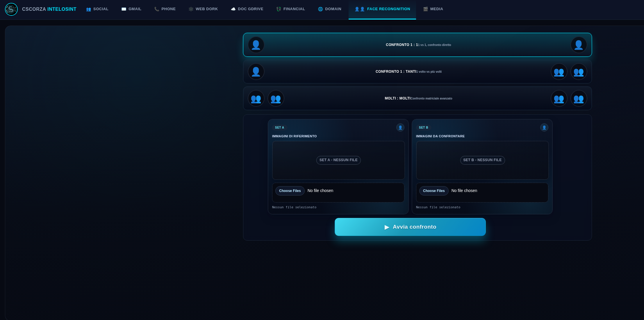Click 'No file chosen' in SET B input
The width and height of the screenshot is (644, 320).
click(464, 191)
